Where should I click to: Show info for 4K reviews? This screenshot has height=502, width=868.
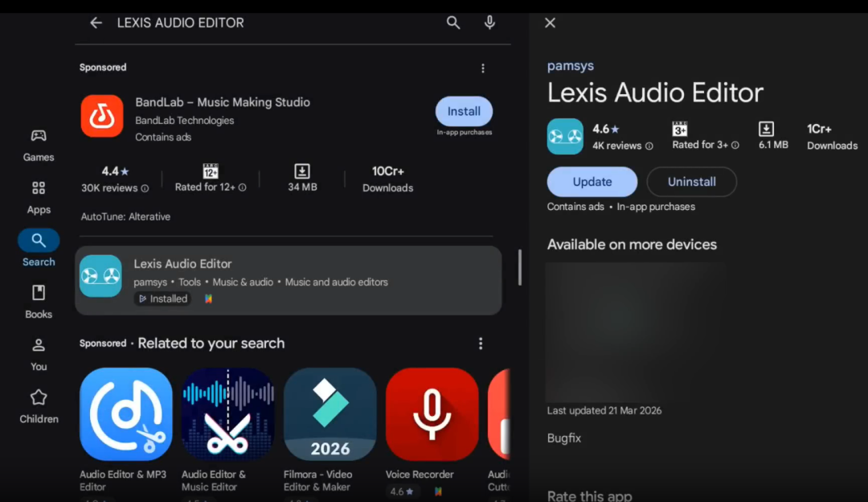[649, 146]
